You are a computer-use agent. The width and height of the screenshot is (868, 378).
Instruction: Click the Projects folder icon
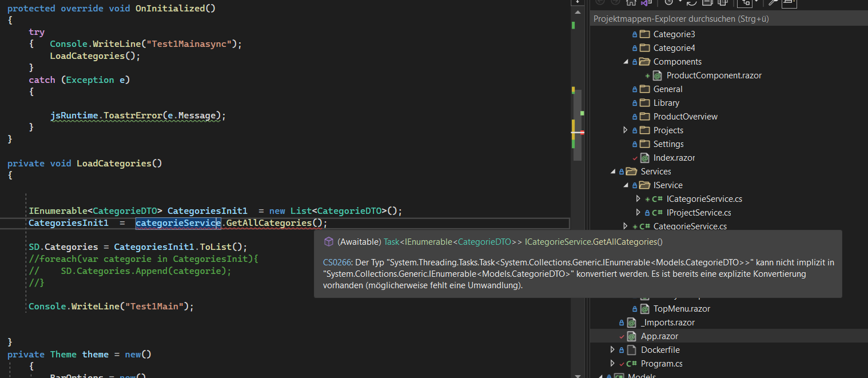[644, 130]
